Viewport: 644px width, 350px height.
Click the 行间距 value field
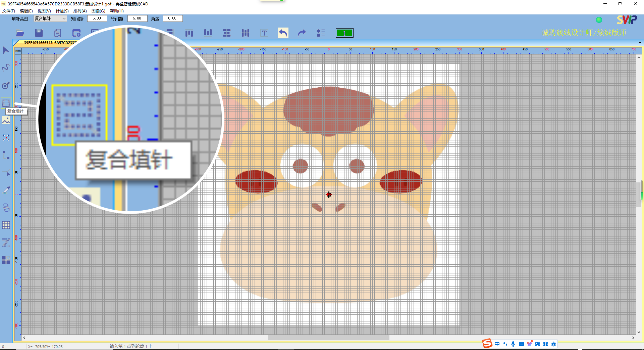click(137, 18)
